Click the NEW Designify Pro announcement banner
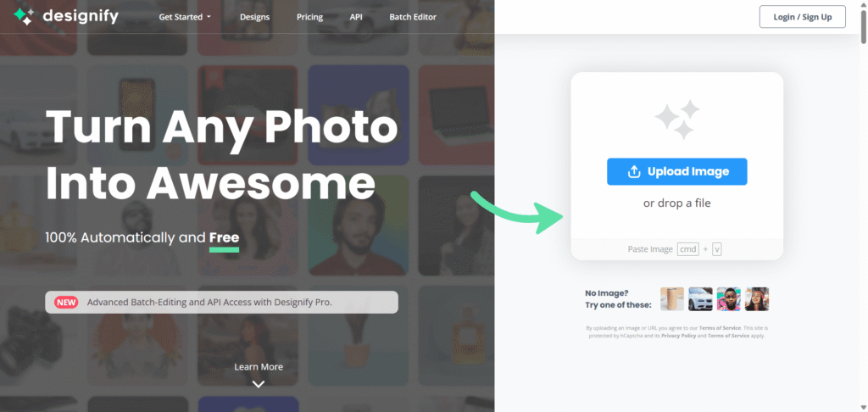The image size is (868, 412). pyautogui.click(x=221, y=303)
